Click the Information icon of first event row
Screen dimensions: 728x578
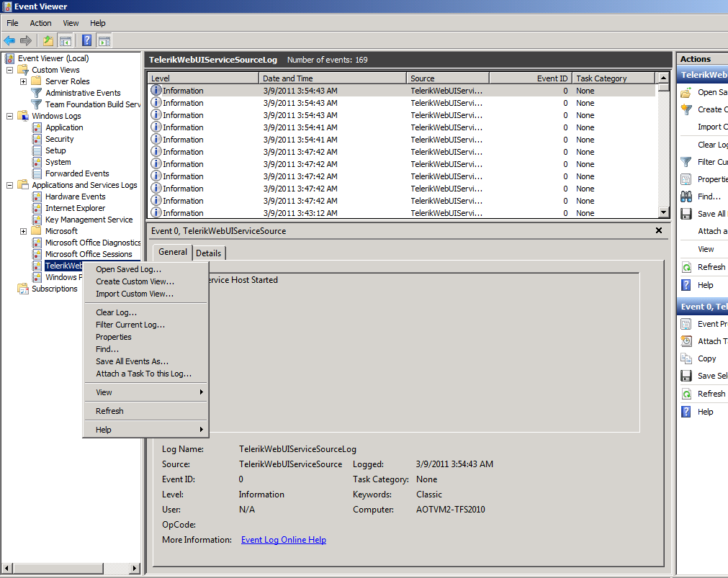pyautogui.click(x=156, y=91)
